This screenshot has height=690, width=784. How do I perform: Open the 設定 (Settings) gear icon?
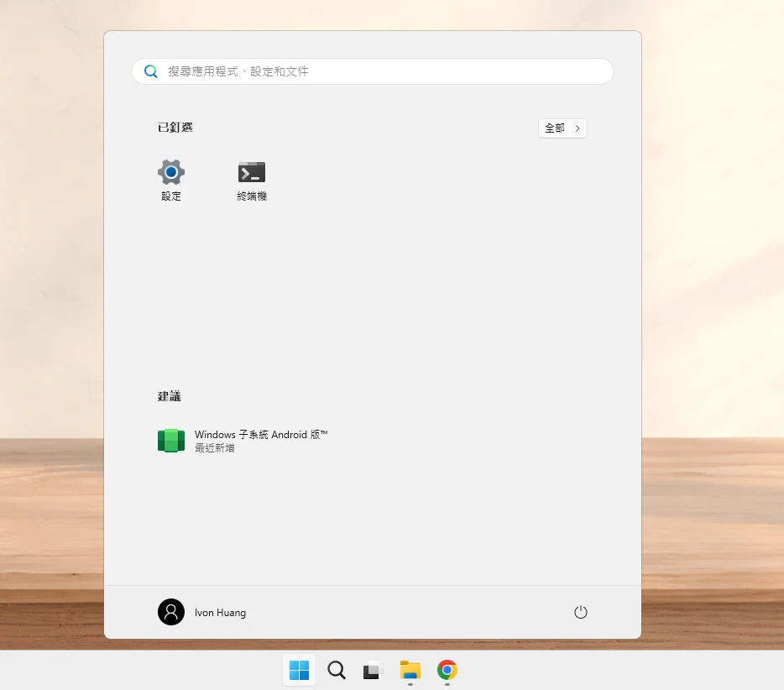[171, 173]
